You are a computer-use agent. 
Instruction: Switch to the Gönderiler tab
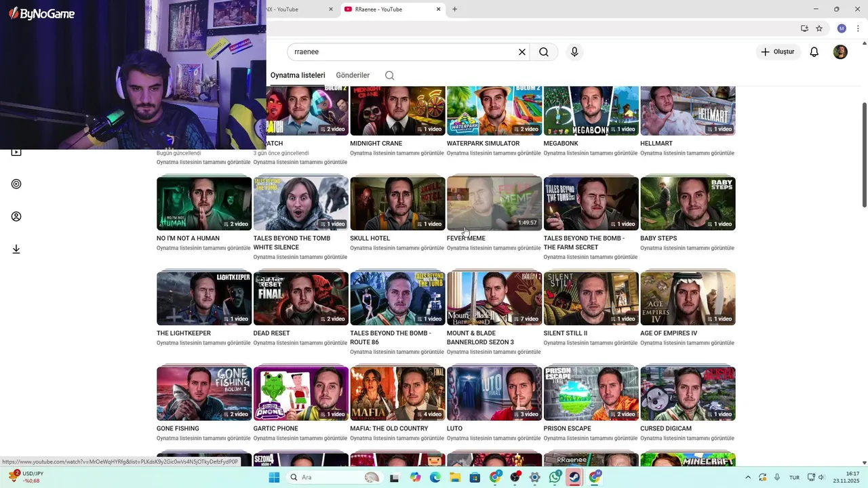(x=353, y=75)
